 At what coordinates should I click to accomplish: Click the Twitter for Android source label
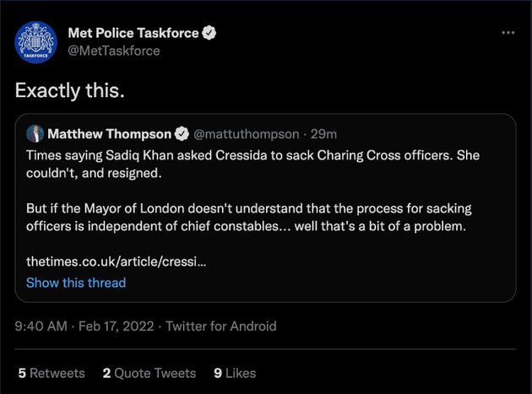click(x=221, y=327)
